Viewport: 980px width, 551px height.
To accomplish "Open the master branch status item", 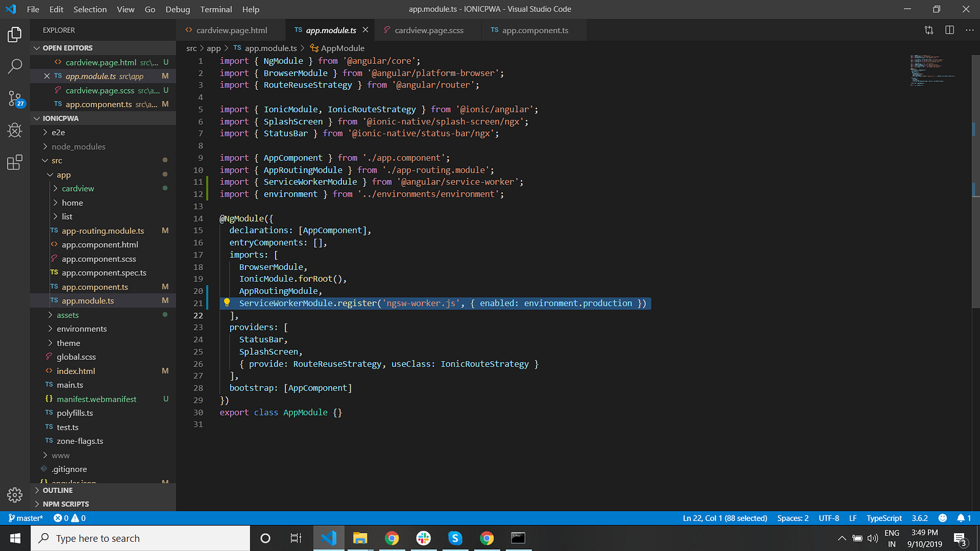I will [26, 519].
